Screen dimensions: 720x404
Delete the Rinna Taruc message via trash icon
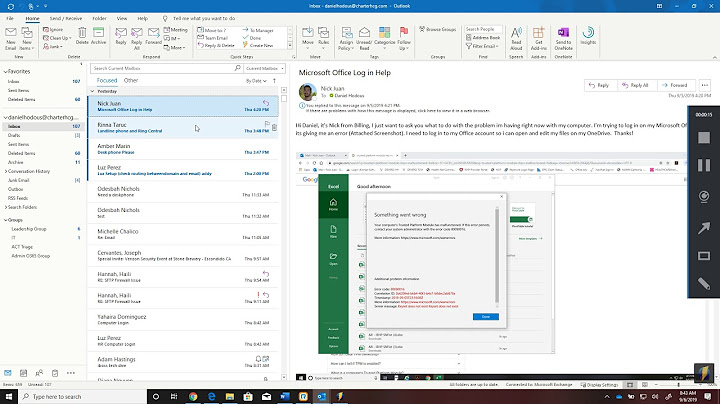point(274,128)
